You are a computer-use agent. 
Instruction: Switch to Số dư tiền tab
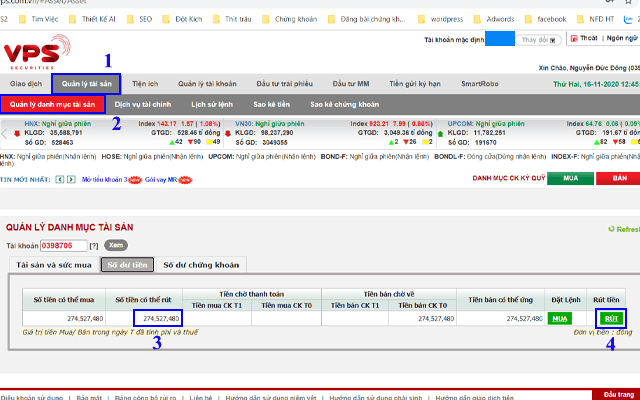[x=127, y=265]
